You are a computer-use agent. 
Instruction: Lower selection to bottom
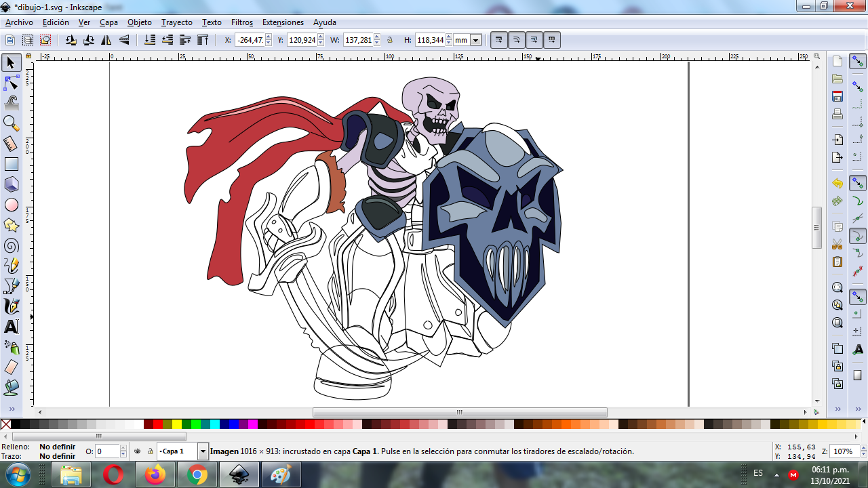pyautogui.click(x=151, y=40)
